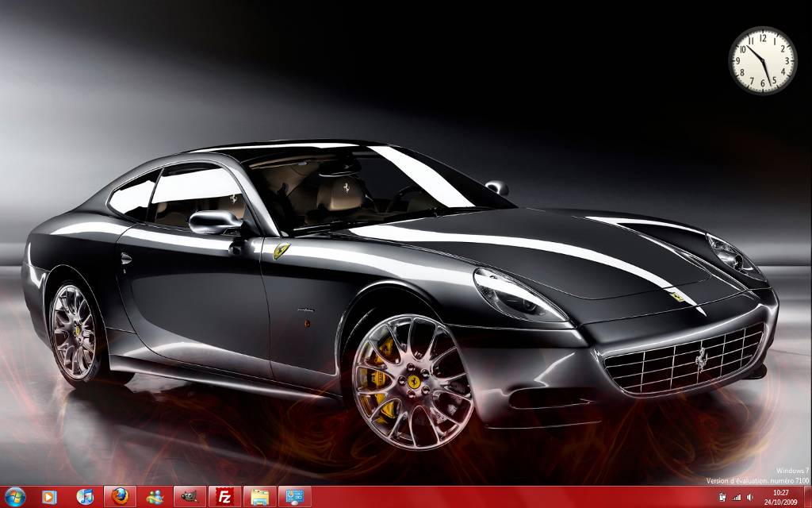
Task: Launch Windows Media Player from taskbar
Action: pyautogui.click(x=49, y=497)
